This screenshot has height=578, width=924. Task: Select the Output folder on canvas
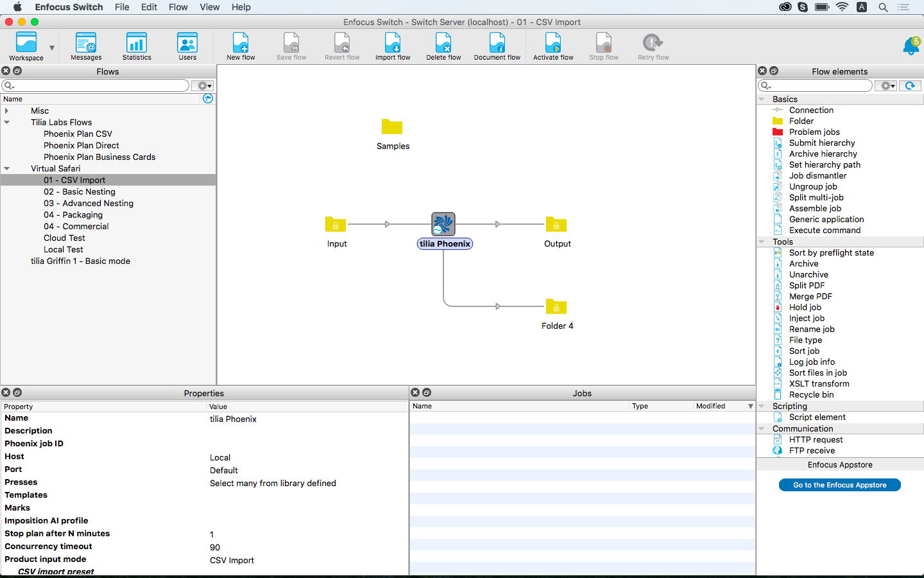pos(556,224)
